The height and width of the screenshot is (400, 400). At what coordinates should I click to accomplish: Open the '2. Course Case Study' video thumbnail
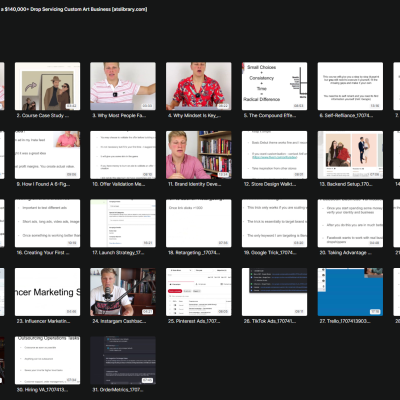coord(47,86)
